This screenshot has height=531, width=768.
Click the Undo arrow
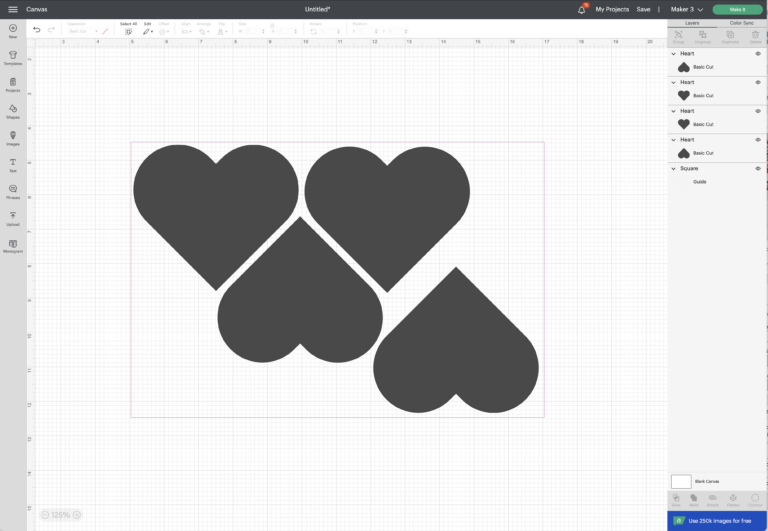pyautogui.click(x=37, y=30)
